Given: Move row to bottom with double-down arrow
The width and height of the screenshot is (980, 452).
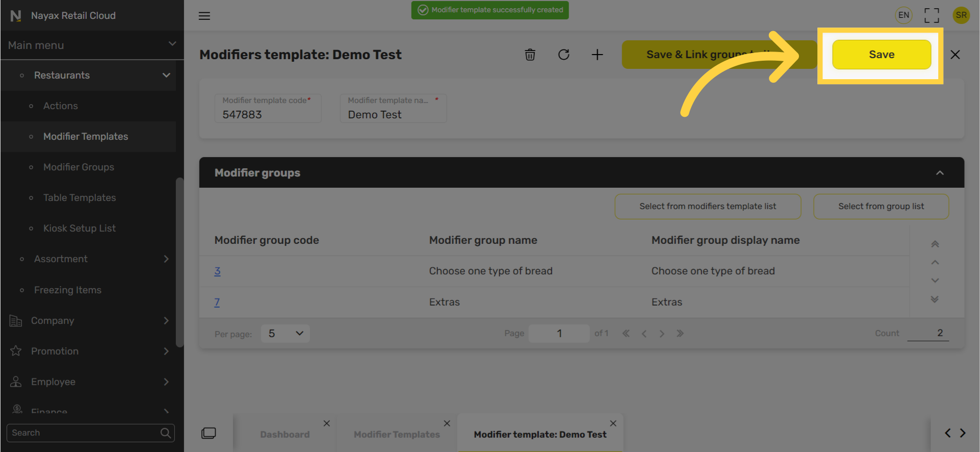Looking at the screenshot, I should (x=935, y=299).
